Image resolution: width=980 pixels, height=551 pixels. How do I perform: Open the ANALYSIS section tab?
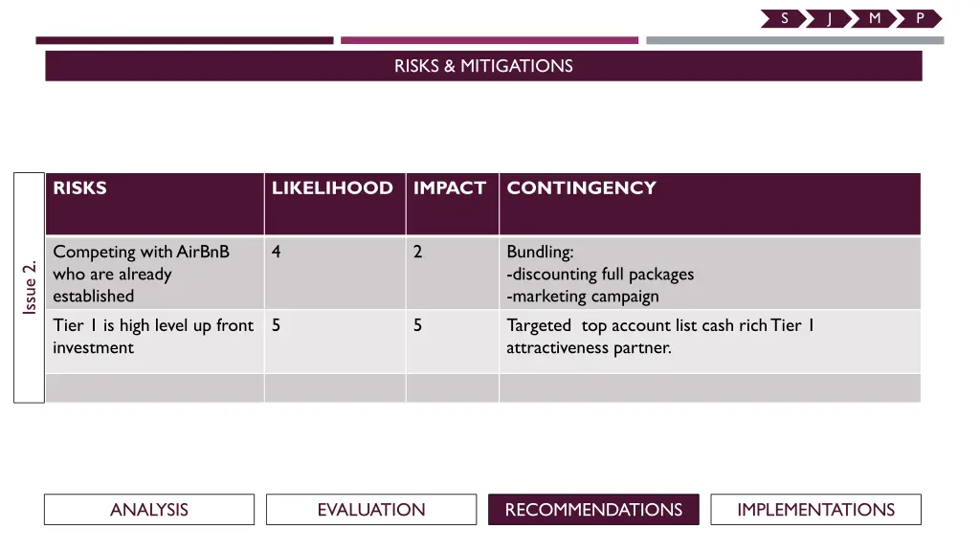point(149,510)
